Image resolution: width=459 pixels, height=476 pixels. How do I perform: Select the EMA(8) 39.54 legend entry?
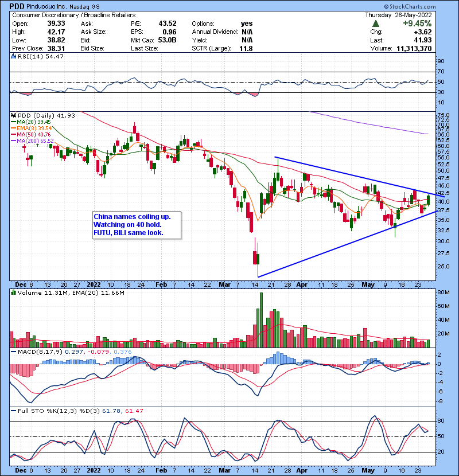pos(32,128)
